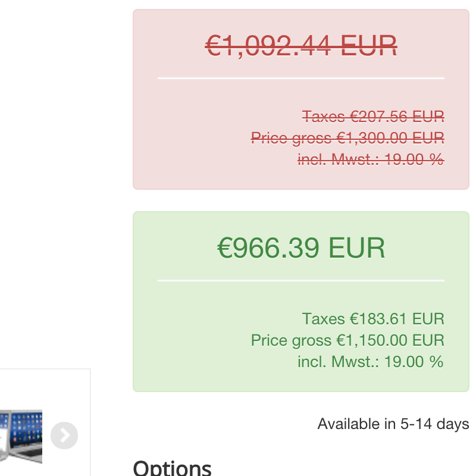The height and width of the screenshot is (476, 476).
Task: Click the crossed-out incl. Mwst. 19.00 % text
Action: 371,159
